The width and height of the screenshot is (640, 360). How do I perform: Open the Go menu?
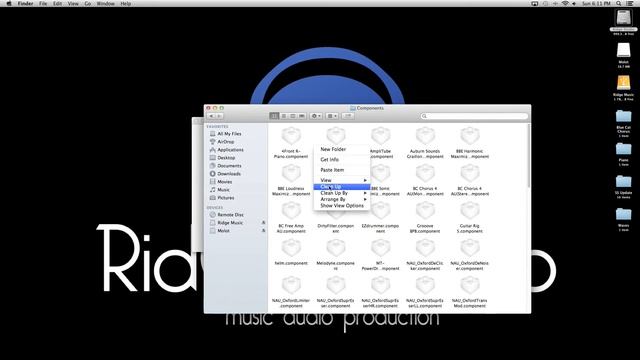coord(87,3)
